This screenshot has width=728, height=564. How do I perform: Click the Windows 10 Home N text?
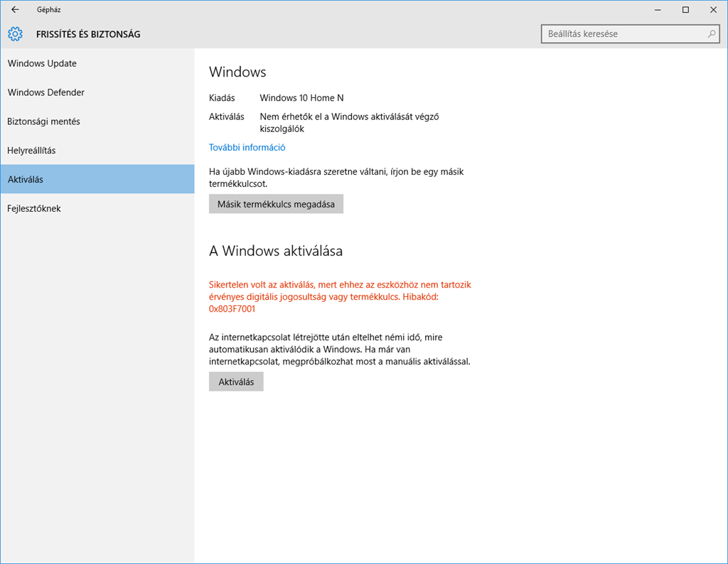301,98
